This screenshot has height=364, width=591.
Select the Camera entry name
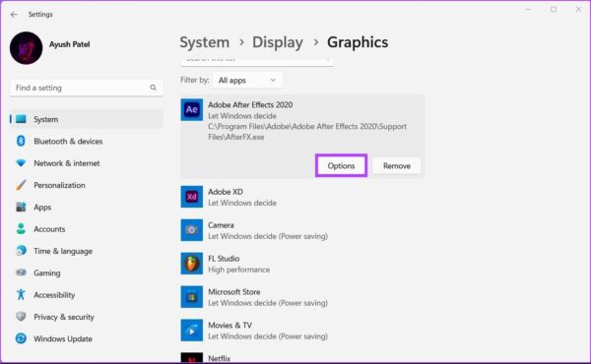(x=221, y=225)
